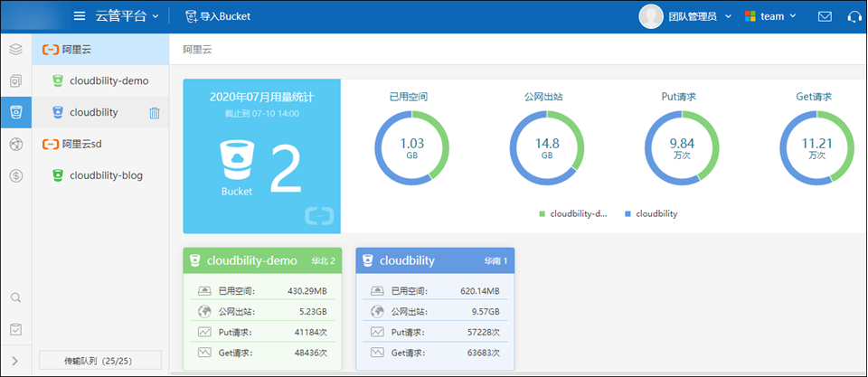Open the team switcher dropdown
Screen dimensions: 868x377
click(770, 16)
